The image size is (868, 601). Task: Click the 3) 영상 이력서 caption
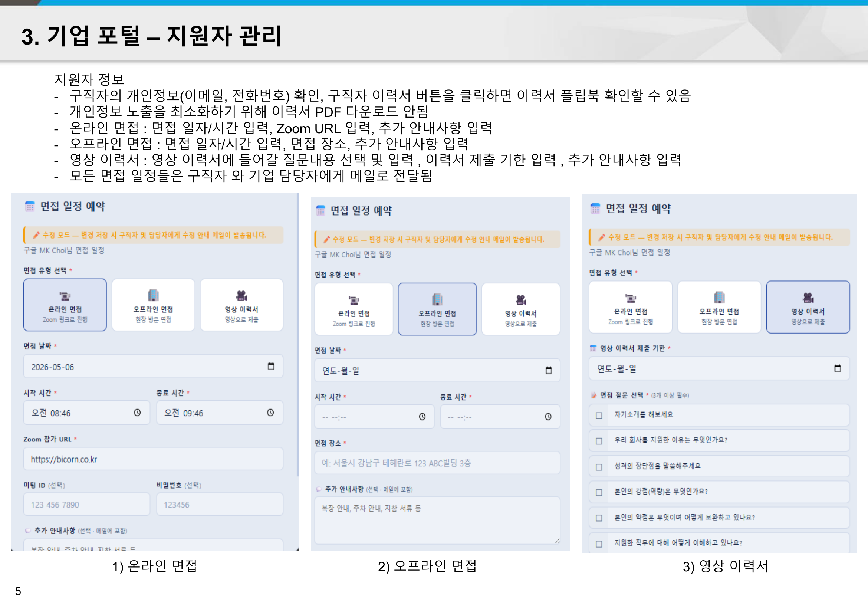click(x=725, y=566)
